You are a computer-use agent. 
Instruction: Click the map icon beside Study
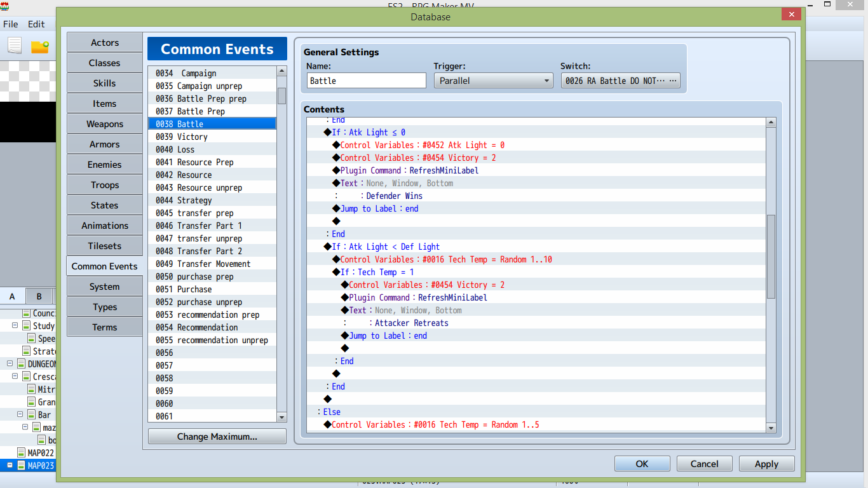click(x=26, y=326)
